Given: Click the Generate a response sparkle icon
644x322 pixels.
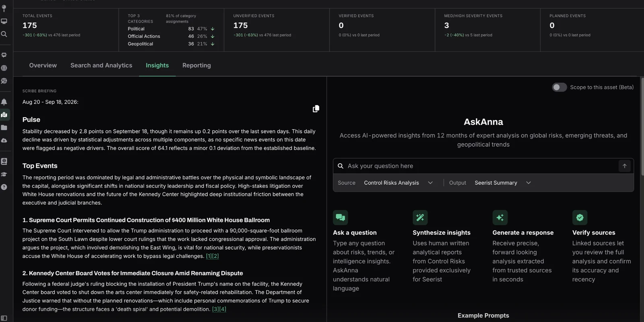Looking at the screenshot, I should tap(500, 218).
